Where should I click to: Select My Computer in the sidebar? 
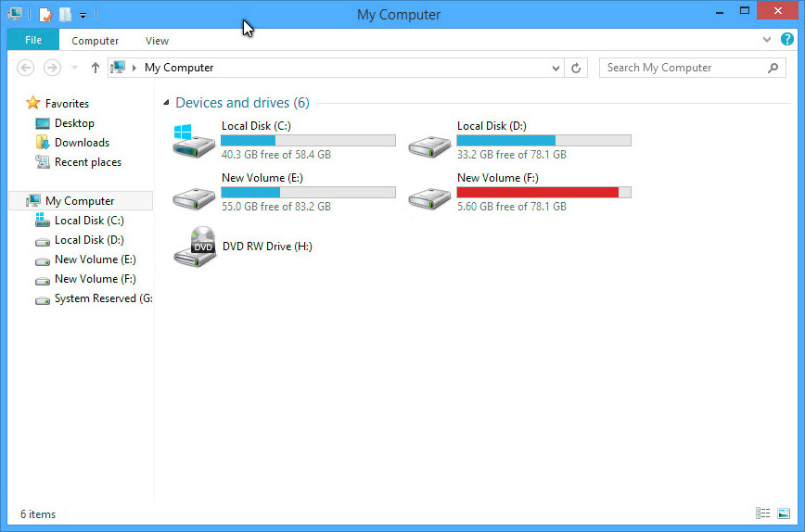click(80, 201)
